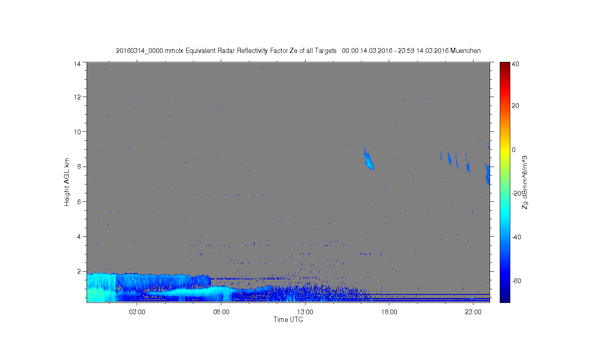Click the 18:00 time tick label

[x=389, y=312]
